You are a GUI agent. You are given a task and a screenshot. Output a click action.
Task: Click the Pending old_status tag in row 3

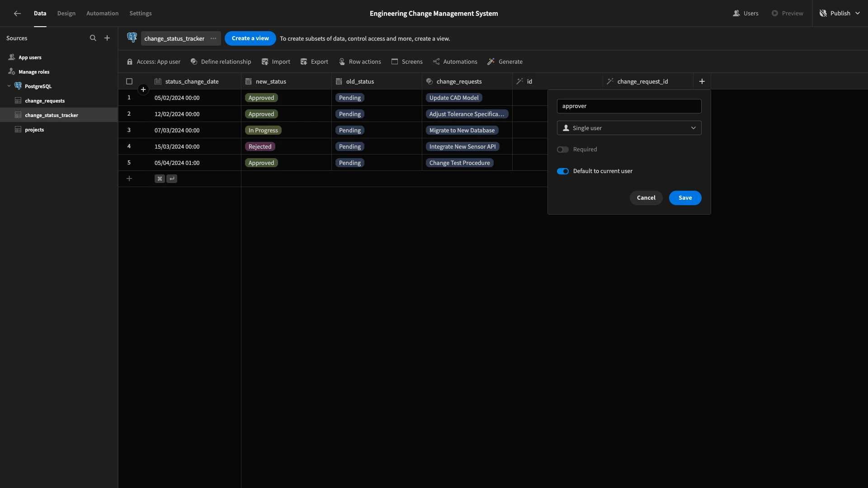click(x=350, y=131)
